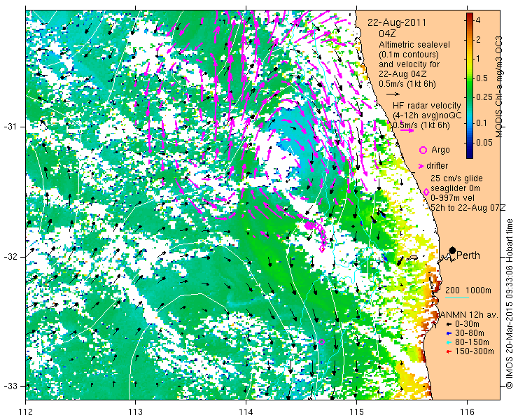Click the IMOS copyright timestamp text
The image size is (518, 420).
click(510, 303)
